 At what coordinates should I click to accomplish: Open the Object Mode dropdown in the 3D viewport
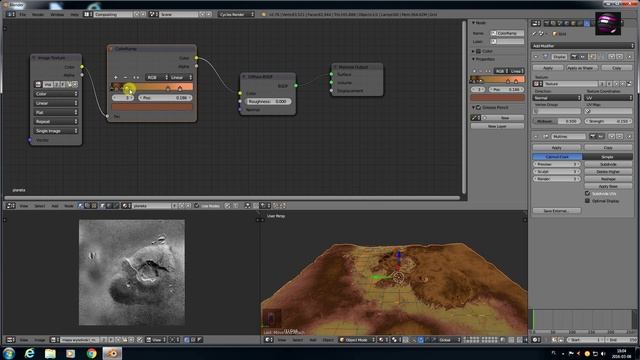click(357, 340)
